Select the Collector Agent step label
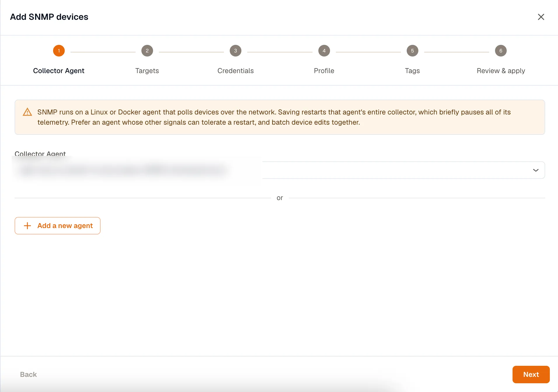 (x=59, y=71)
